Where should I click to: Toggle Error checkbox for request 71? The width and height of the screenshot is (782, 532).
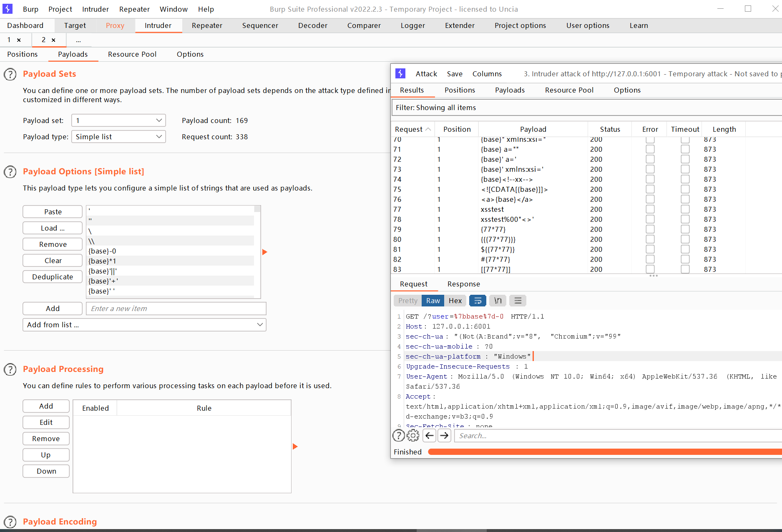[x=650, y=149]
